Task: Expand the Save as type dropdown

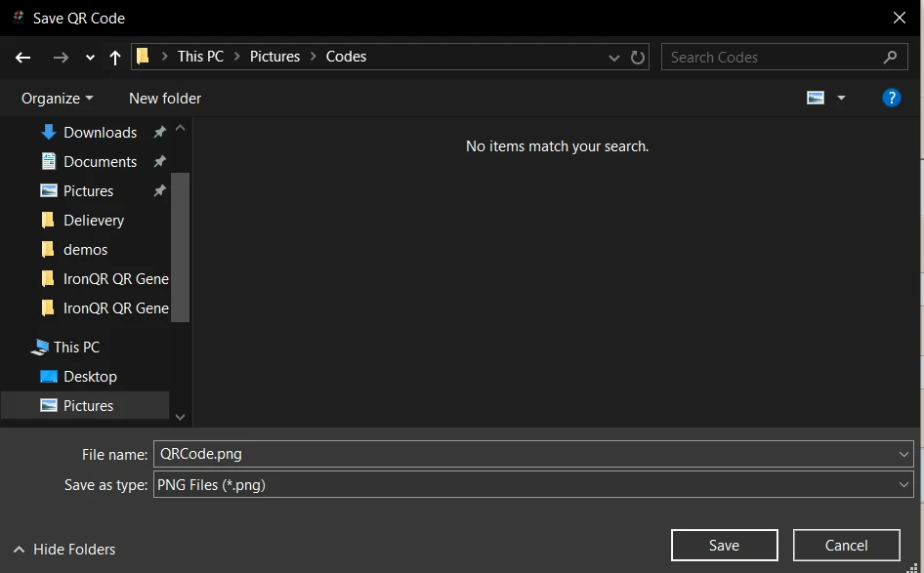Action: [x=903, y=484]
